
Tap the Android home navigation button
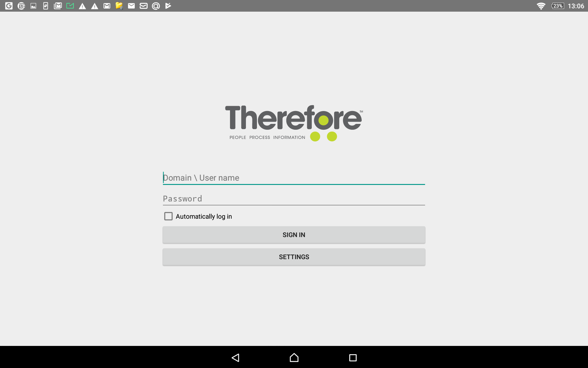coord(294,358)
